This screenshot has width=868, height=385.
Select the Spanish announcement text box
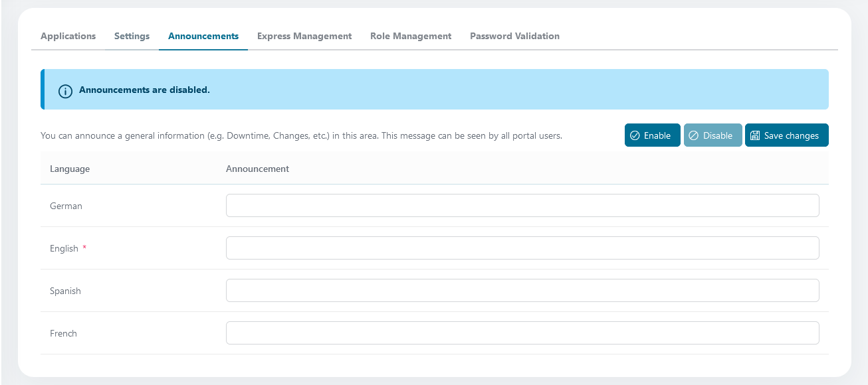tap(522, 291)
